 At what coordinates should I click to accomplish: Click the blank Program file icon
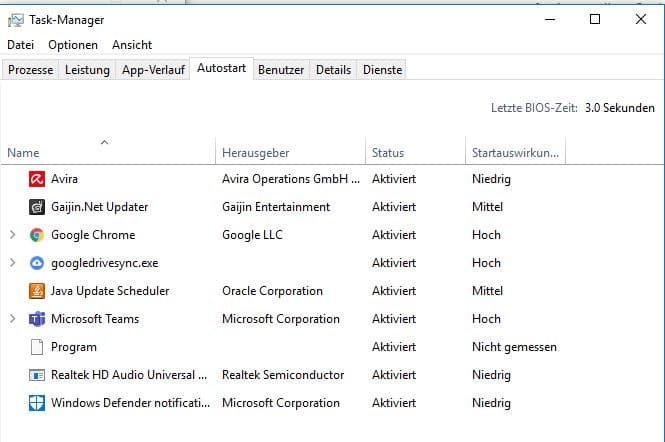[x=37, y=347]
